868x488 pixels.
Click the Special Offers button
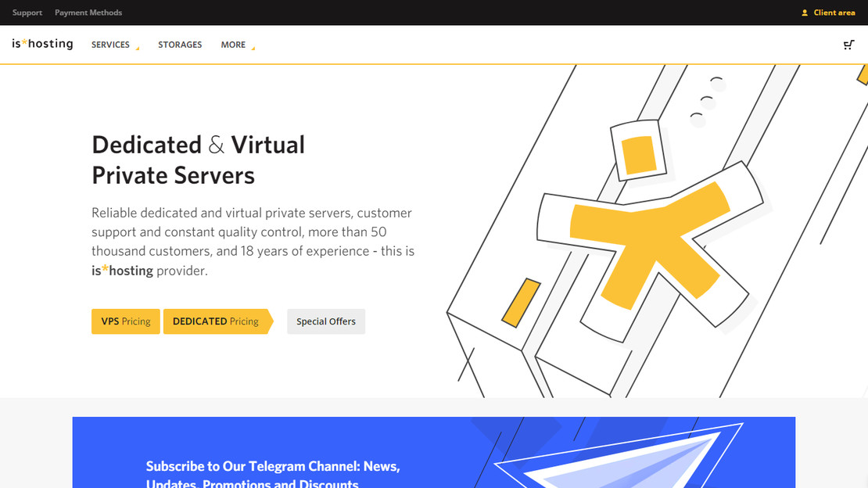[x=326, y=321]
